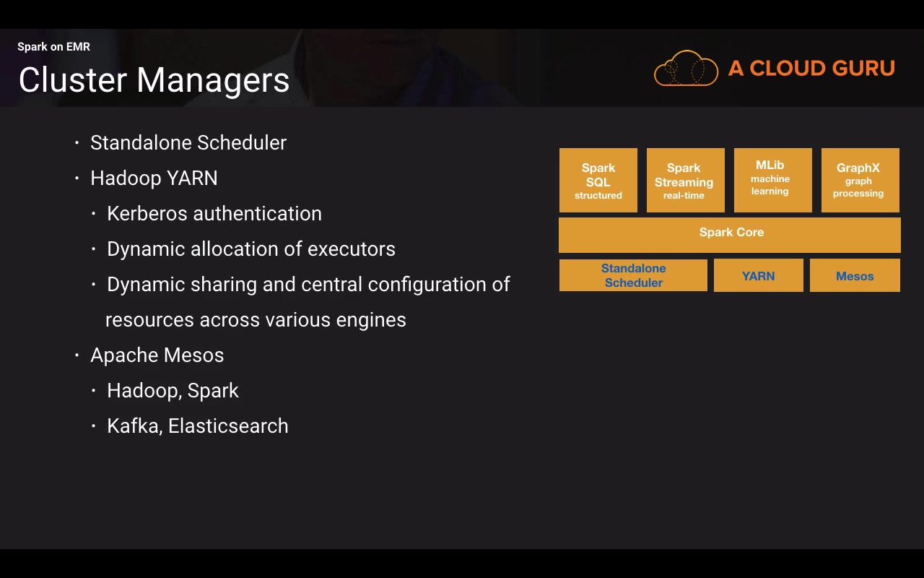Click the 'GraphX graph processing' diagram box
This screenshot has height=578, width=924.
coord(860,181)
